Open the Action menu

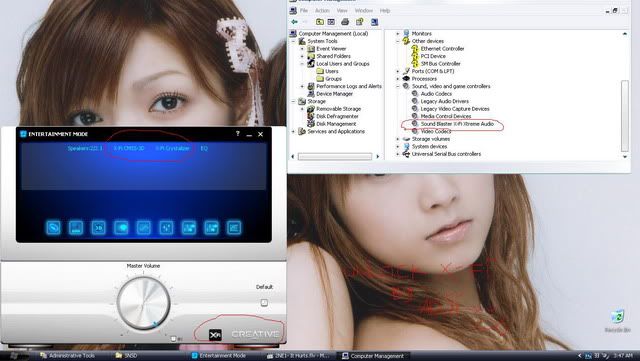(x=322, y=11)
